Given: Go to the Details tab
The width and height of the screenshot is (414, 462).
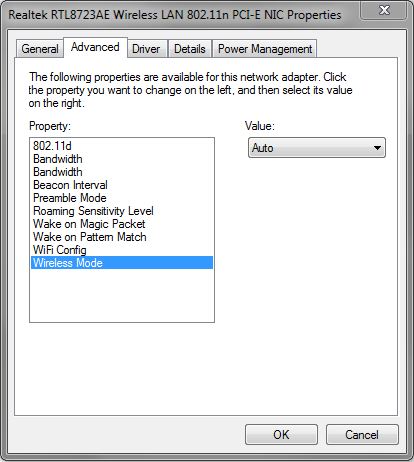Looking at the screenshot, I should tap(190, 49).
